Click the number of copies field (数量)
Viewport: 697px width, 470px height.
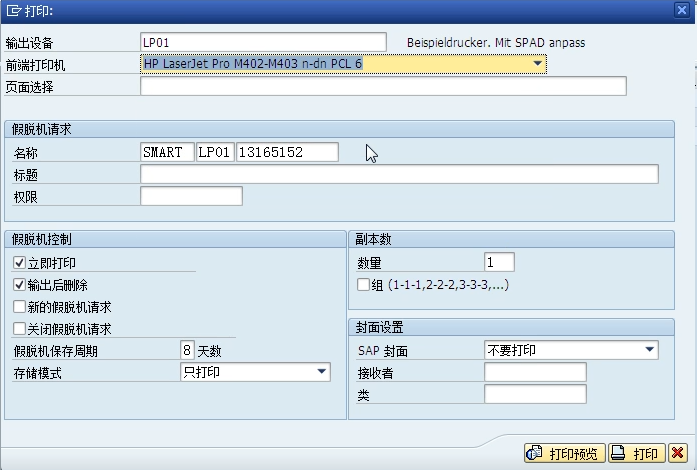coord(499,262)
